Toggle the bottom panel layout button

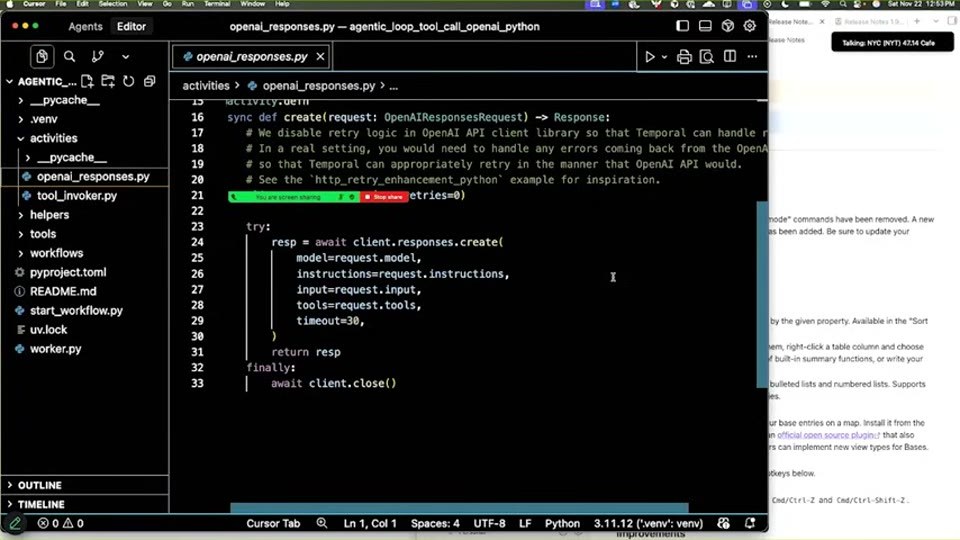pyautogui.click(x=705, y=26)
